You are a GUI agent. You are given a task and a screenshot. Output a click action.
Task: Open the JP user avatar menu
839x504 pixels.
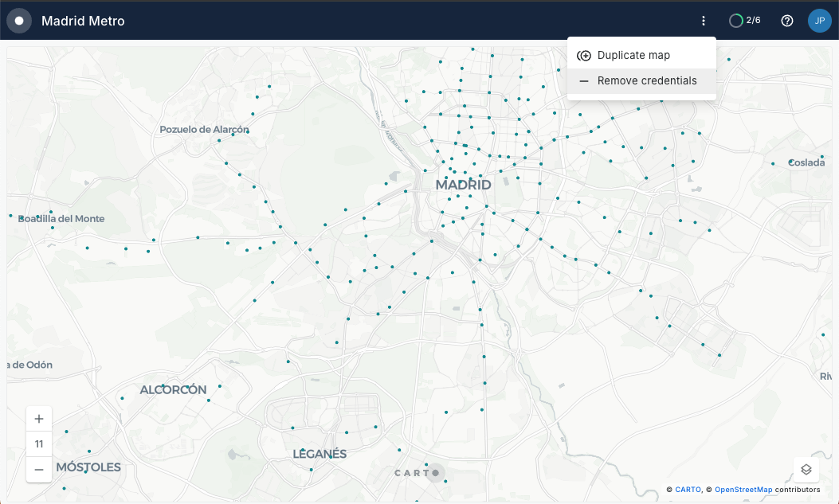819,21
